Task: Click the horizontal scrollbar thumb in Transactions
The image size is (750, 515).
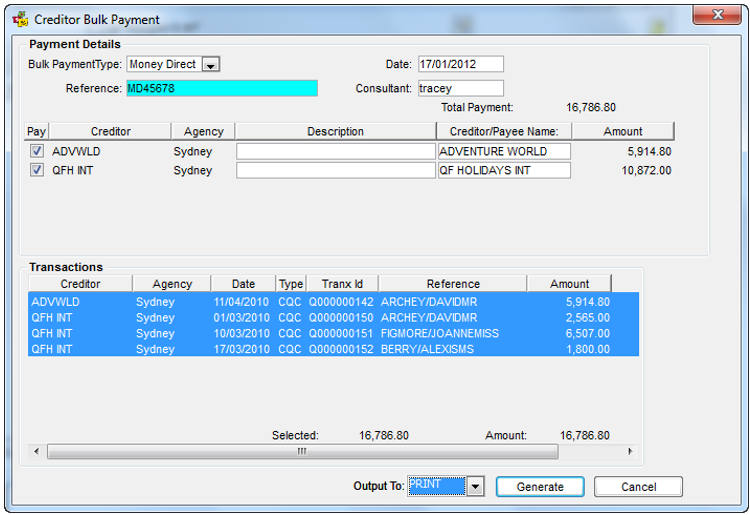Action: tap(302, 451)
